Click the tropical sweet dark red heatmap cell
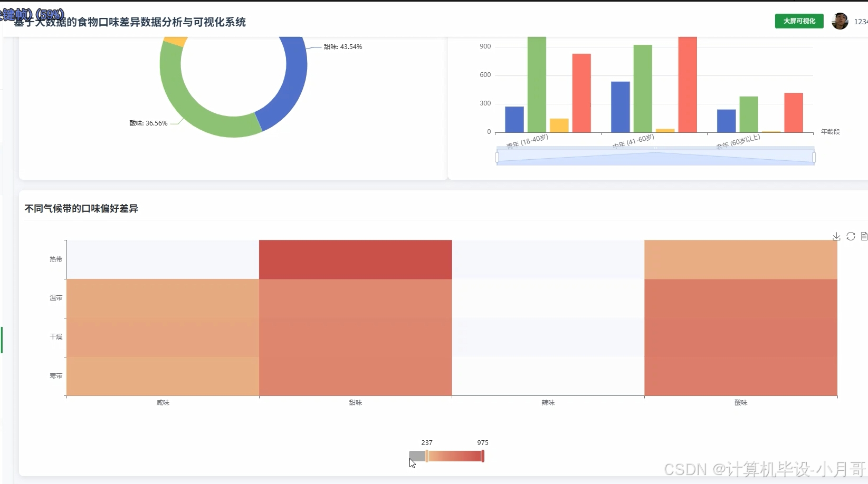This screenshot has height=484, width=868. click(355, 259)
